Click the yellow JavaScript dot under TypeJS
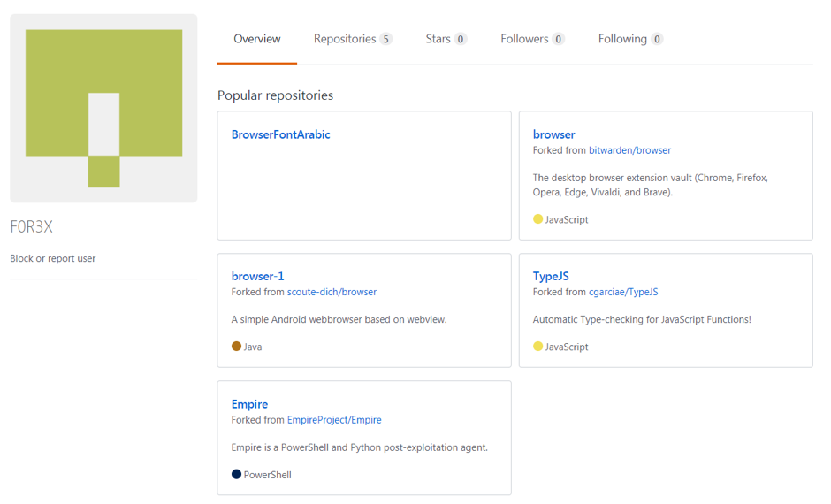 (537, 346)
